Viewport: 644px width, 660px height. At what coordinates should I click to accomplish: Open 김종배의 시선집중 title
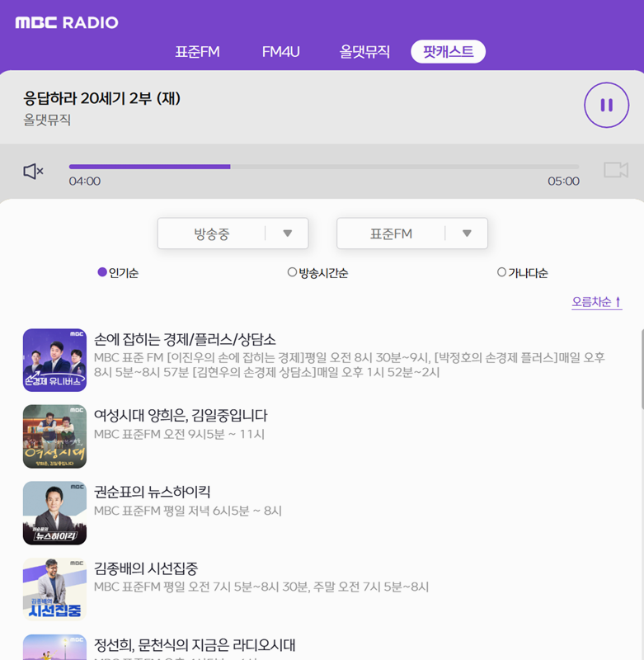point(146,568)
